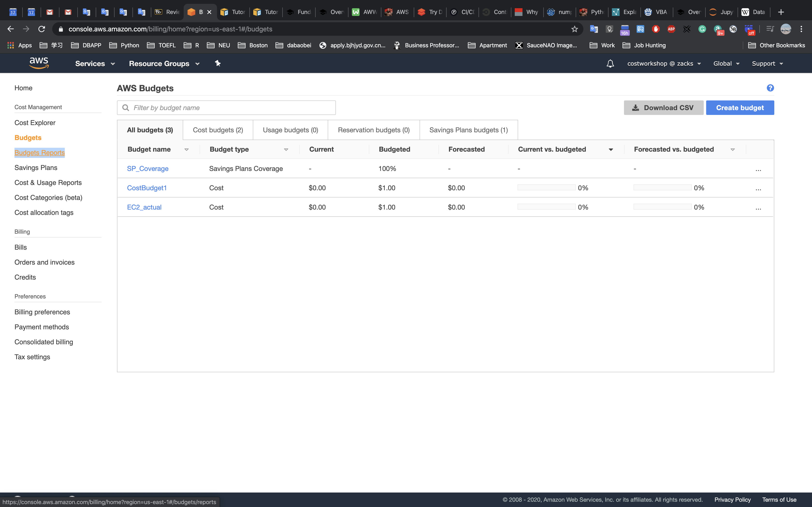Image resolution: width=812 pixels, height=507 pixels.
Task: Open the Adblock Plus extension icon
Action: pos(671,29)
